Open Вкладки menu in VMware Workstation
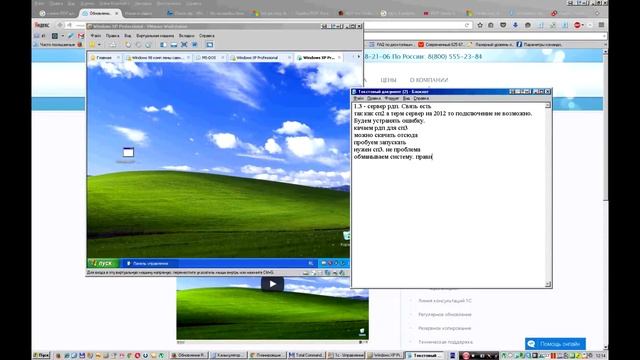The height and width of the screenshot is (360, 640). tap(187, 36)
